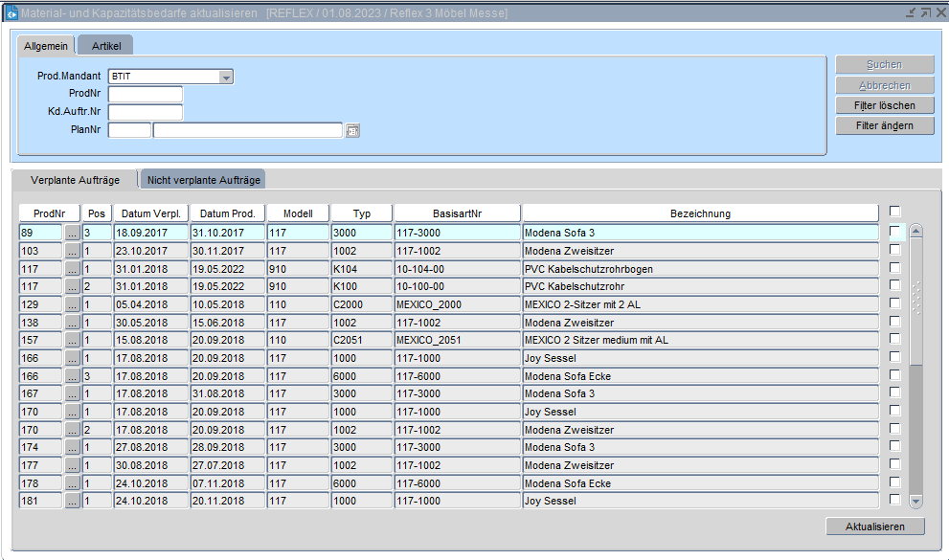This screenshot has height=560, width=949.
Task: Open the Nicht verplante Aufträge tab
Action: click(x=203, y=180)
